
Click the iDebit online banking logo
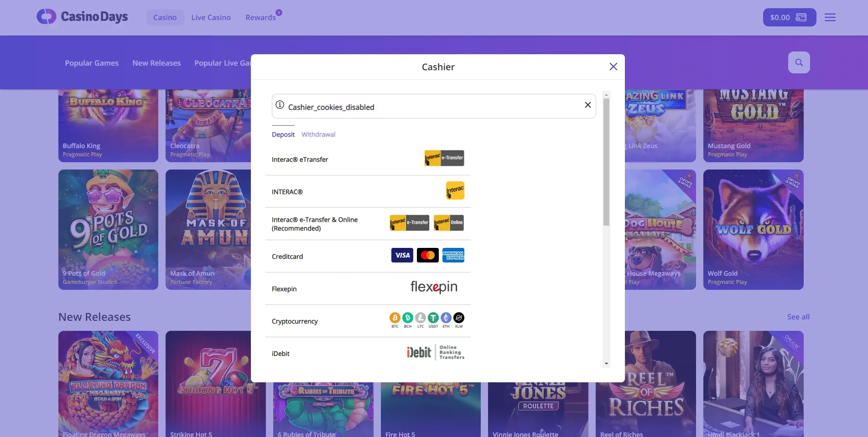point(435,352)
